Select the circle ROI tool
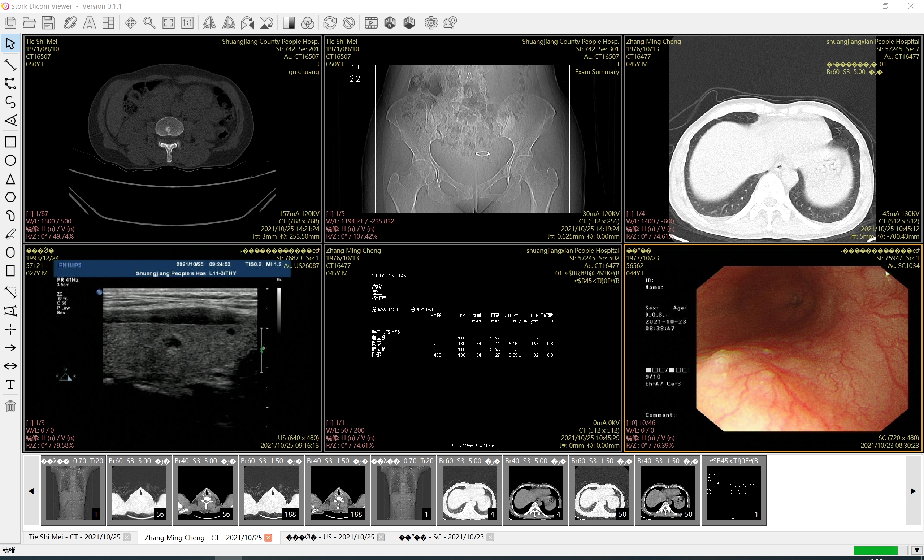The height and width of the screenshot is (560, 924). pyautogui.click(x=10, y=160)
